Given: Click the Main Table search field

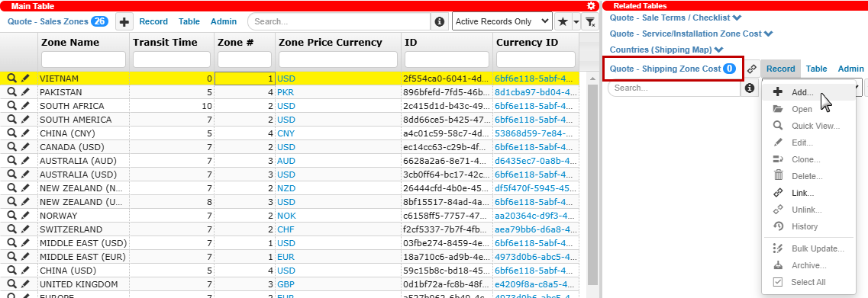Looking at the screenshot, I should pyautogui.click(x=340, y=22).
